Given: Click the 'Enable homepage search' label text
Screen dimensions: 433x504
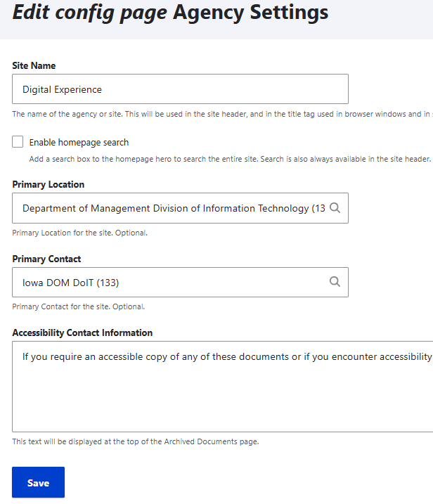Looking at the screenshot, I should (x=79, y=142).
